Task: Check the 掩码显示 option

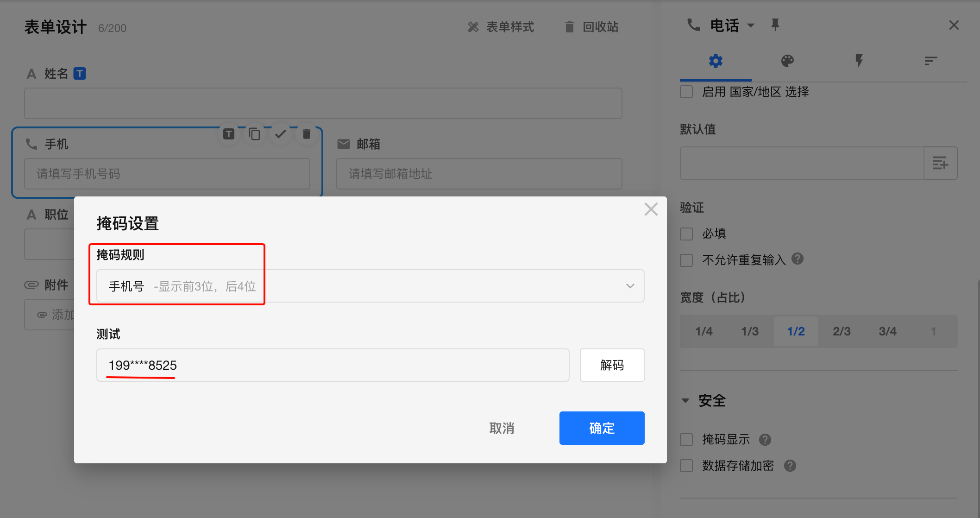Action: point(686,439)
